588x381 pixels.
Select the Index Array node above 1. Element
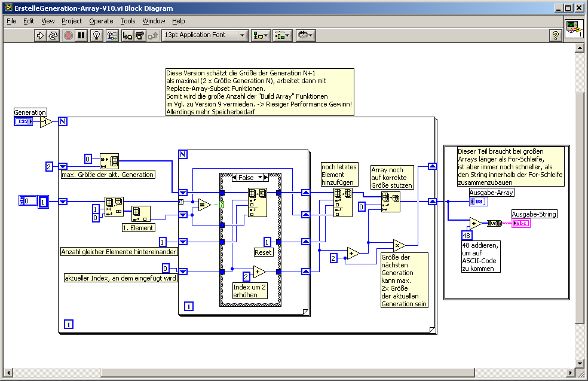(x=140, y=214)
